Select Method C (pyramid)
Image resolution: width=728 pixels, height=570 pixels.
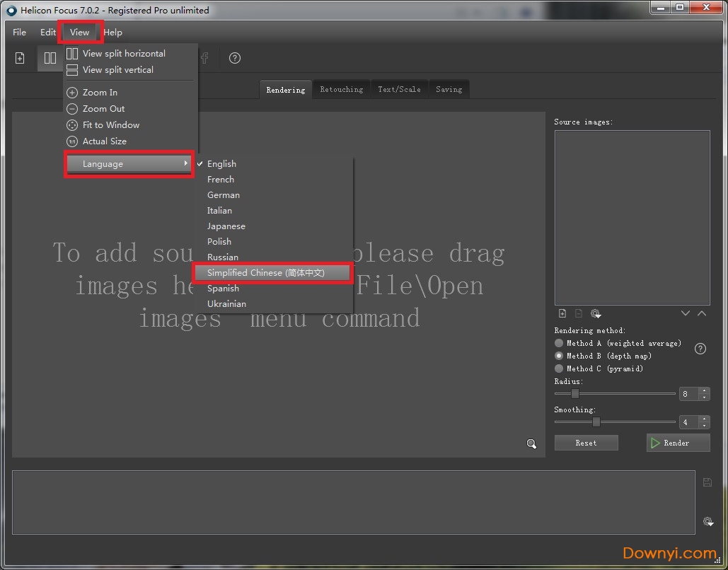click(559, 368)
